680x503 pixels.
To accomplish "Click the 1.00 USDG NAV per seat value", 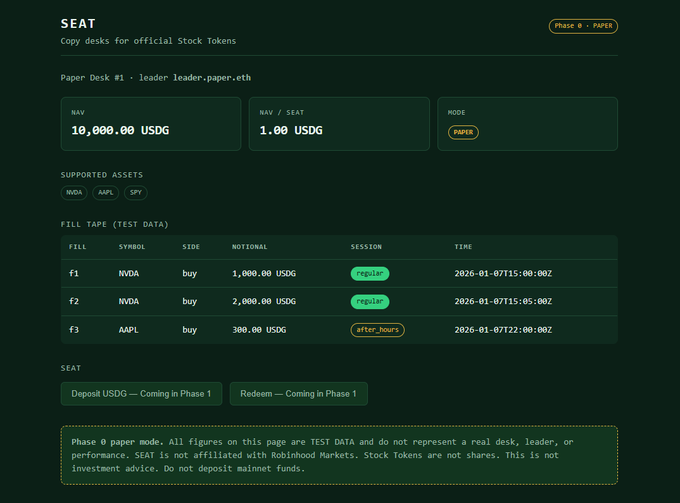I will [291, 131].
